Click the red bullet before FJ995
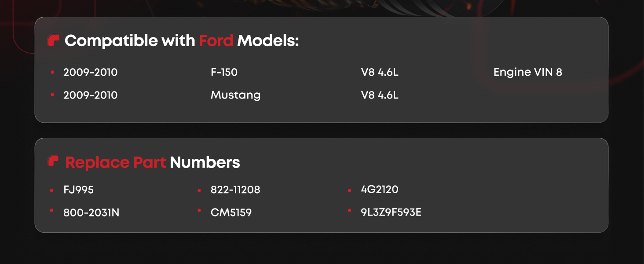 point(52,190)
